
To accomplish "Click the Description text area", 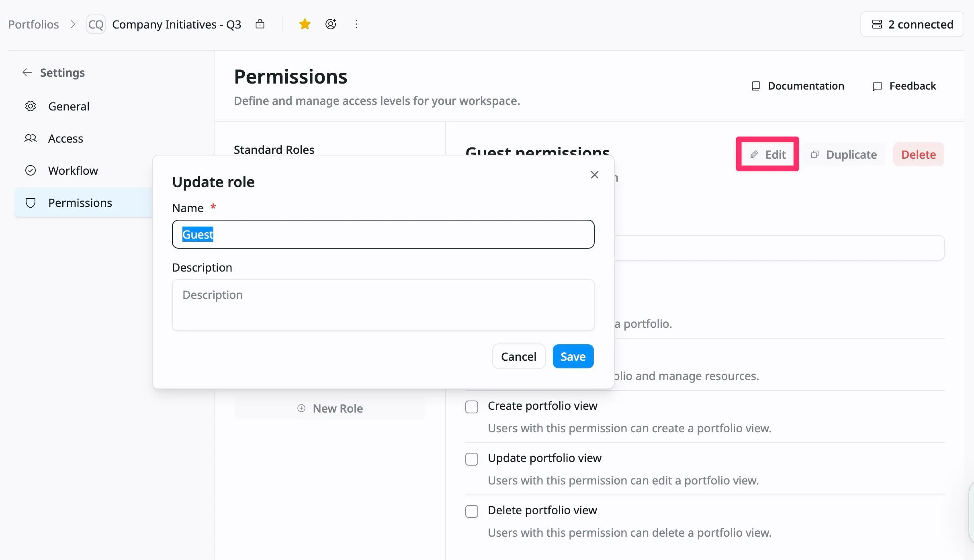I will point(383,305).
